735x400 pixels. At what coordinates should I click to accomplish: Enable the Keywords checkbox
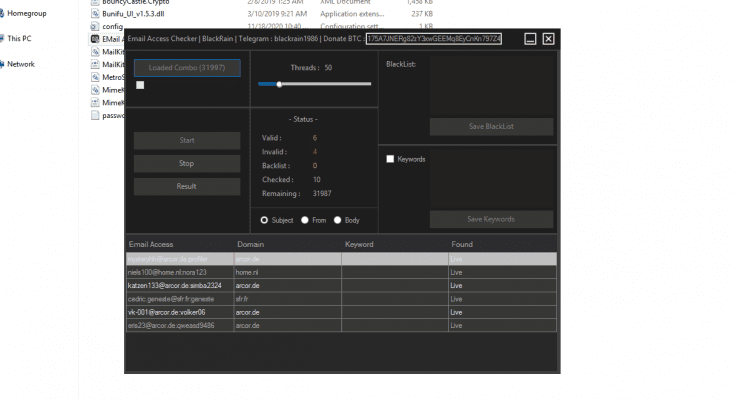[391, 159]
